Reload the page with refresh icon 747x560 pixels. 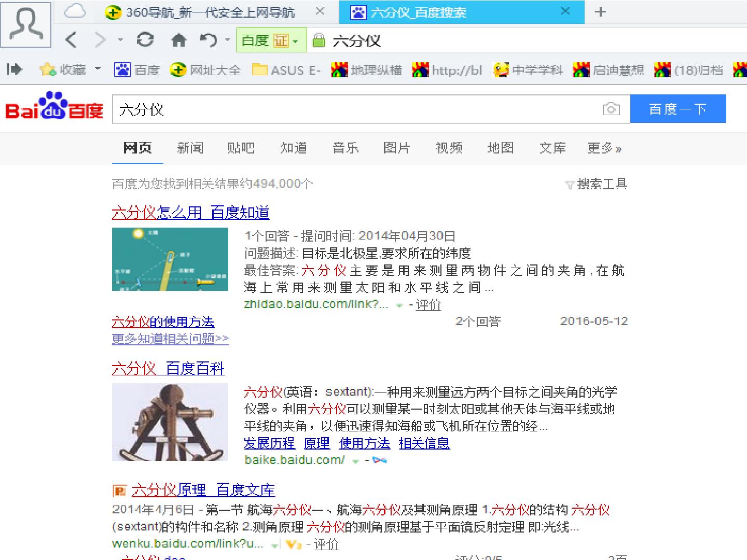coord(145,40)
